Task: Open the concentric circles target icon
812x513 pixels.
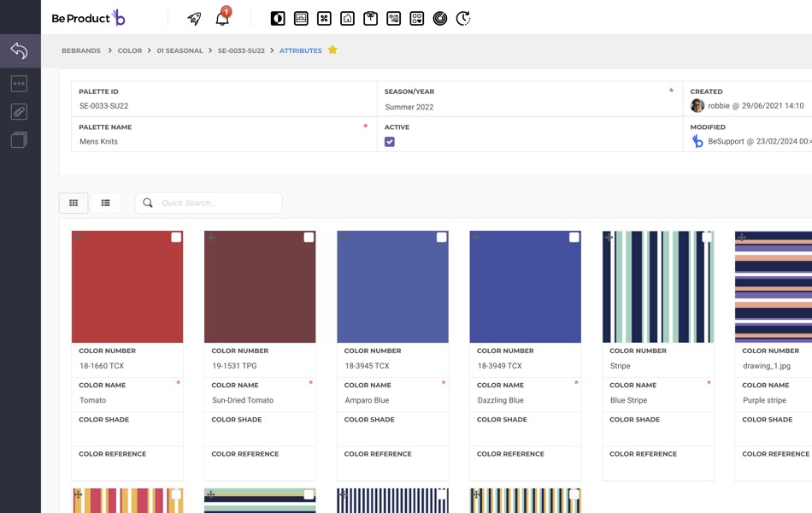Action: 440,19
